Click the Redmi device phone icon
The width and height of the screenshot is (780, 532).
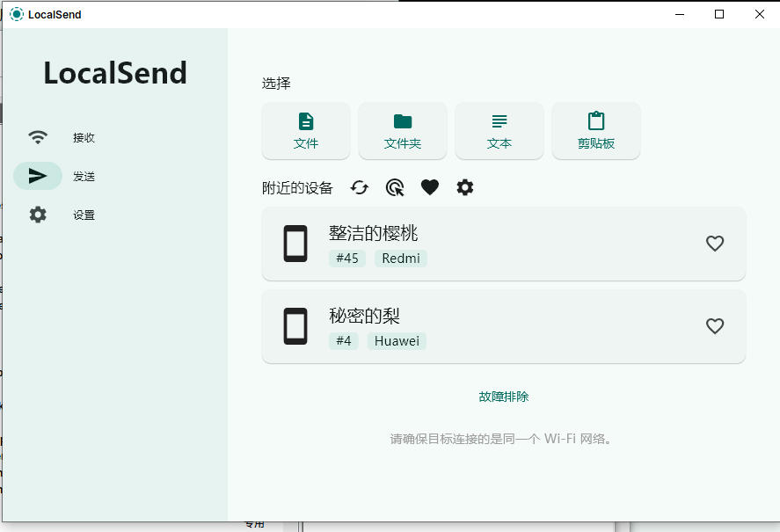click(x=295, y=244)
